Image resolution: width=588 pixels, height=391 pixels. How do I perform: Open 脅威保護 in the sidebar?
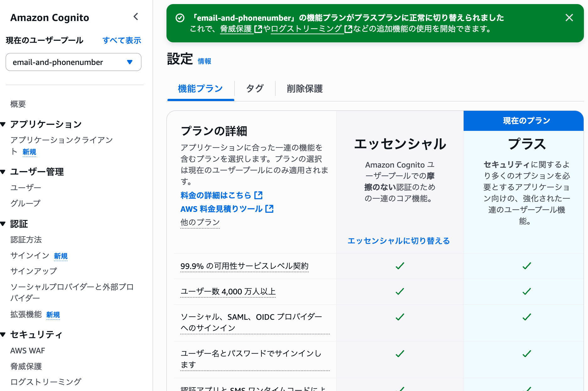pyautogui.click(x=26, y=366)
